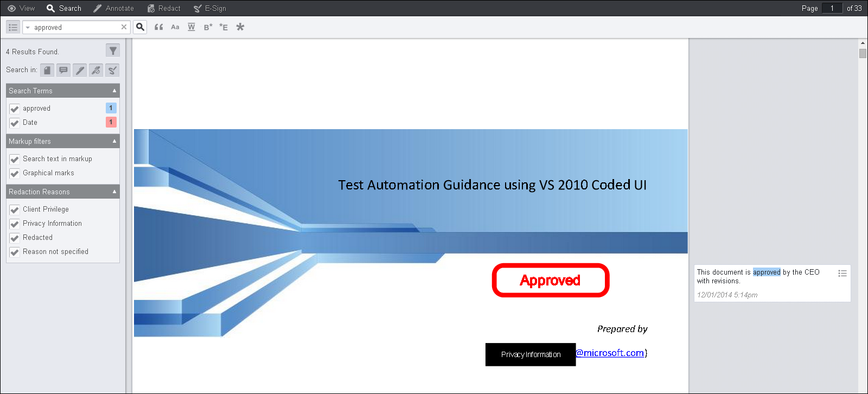
Task: Click the @microsoft.com email link
Action: (610, 353)
